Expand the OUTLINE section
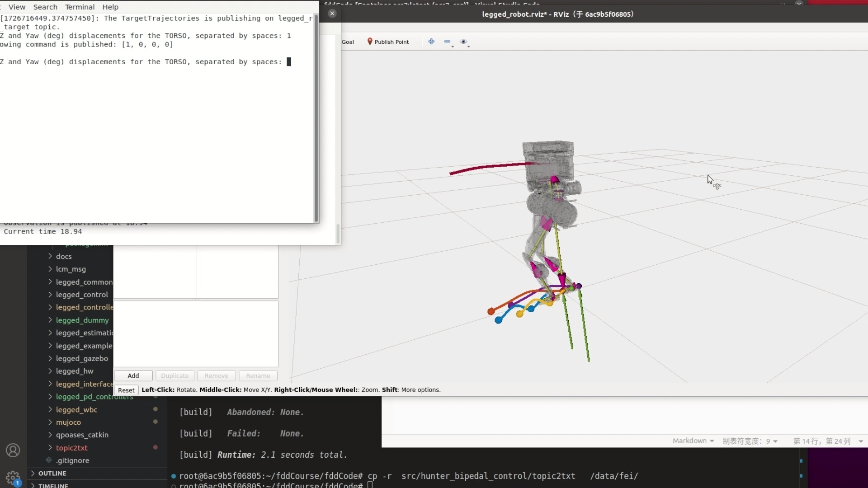This screenshot has width=868, height=488. [x=52, y=473]
